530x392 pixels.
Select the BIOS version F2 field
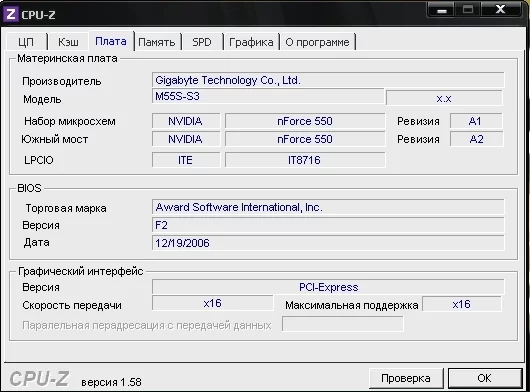pyautogui.click(x=328, y=225)
